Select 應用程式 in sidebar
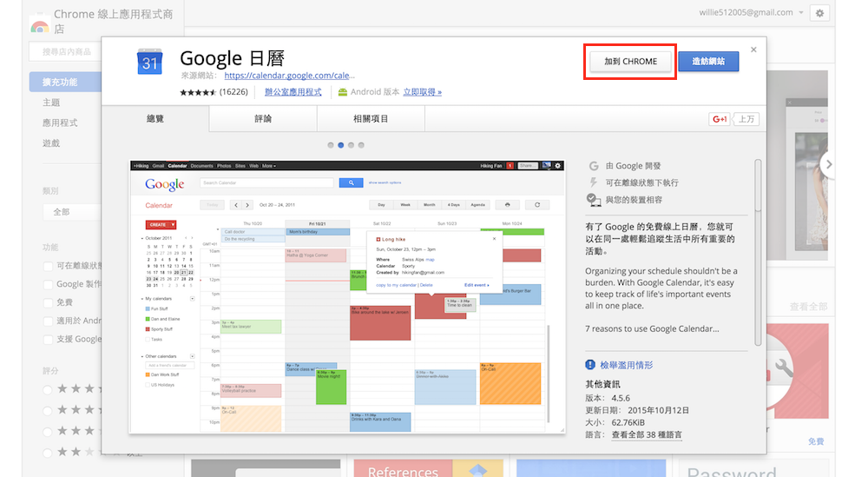The height and width of the screenshot is (477, 868). click(x=60, y=123)
